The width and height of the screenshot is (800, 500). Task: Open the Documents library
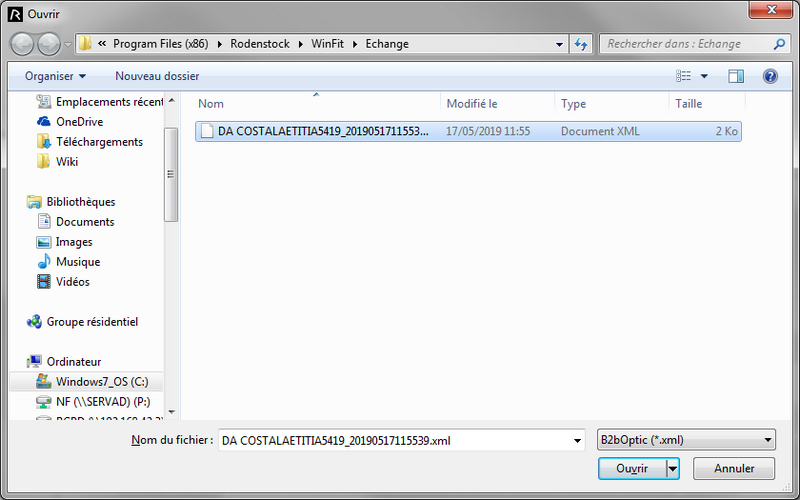(76, 221)
